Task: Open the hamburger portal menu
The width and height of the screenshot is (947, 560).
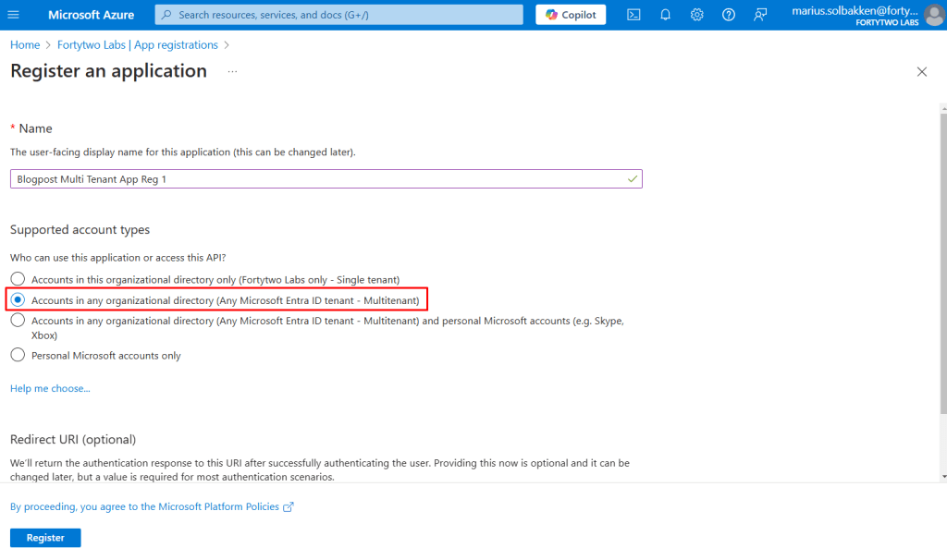Action: tap(14, 15)
